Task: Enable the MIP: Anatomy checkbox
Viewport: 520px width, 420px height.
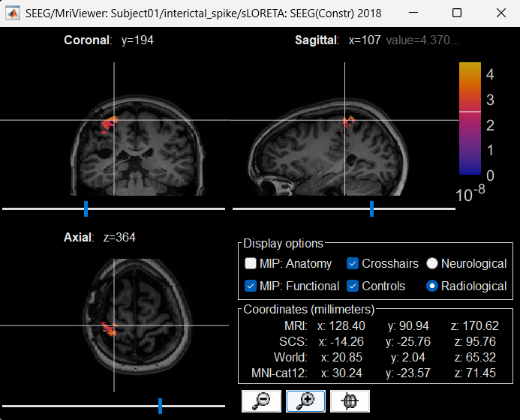Action: (x=251, y=263)
